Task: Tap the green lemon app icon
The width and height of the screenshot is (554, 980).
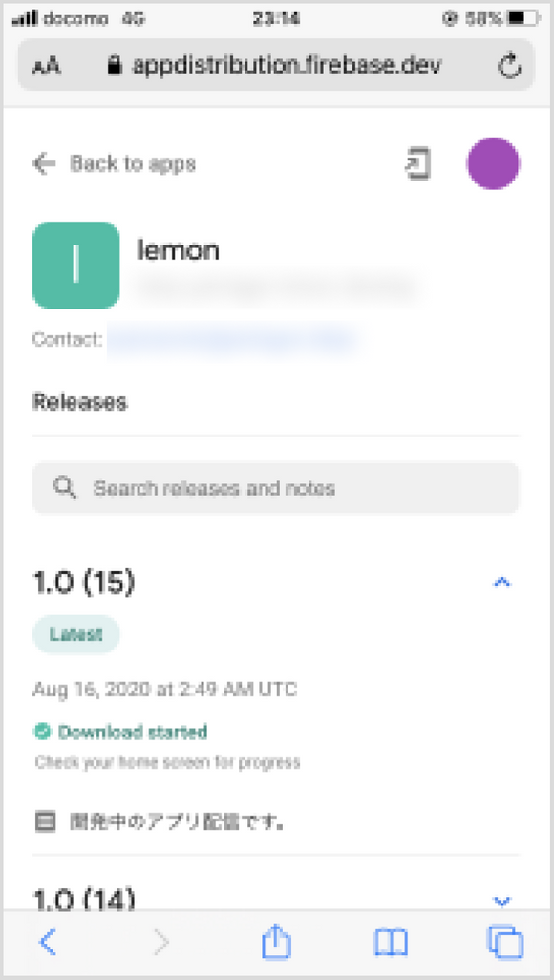Action: click(x=75, y=265)
